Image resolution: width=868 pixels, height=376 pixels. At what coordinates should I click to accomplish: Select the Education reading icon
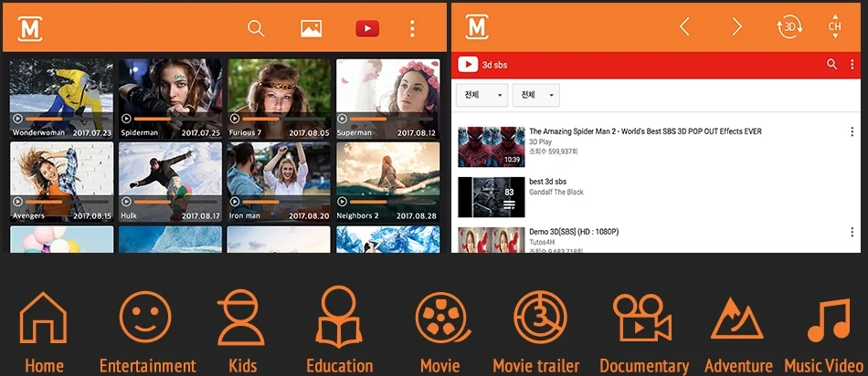click(x=338, y=317)
